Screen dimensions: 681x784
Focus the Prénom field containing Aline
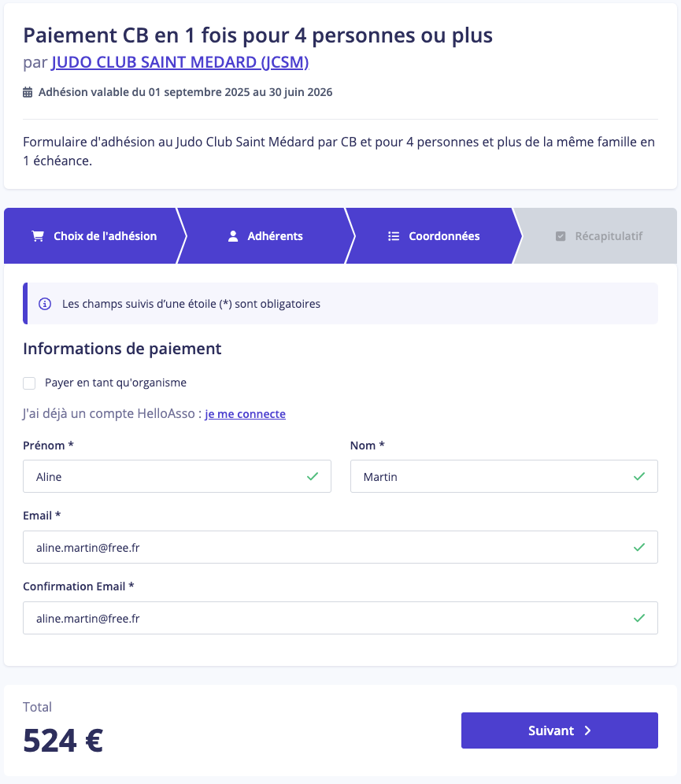177,476
